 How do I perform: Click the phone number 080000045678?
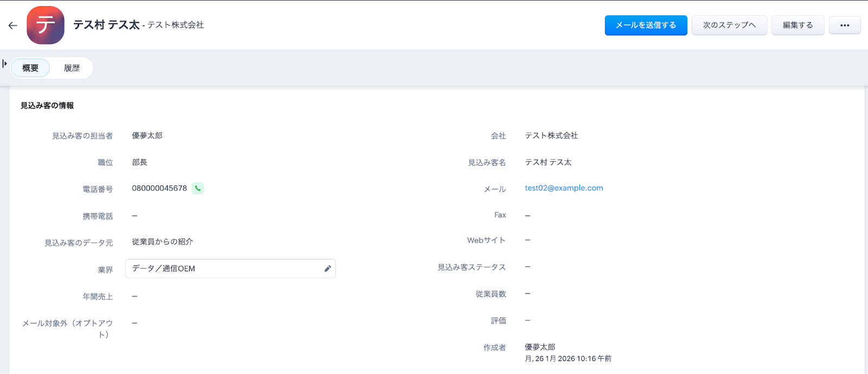[x=159, y=188]
